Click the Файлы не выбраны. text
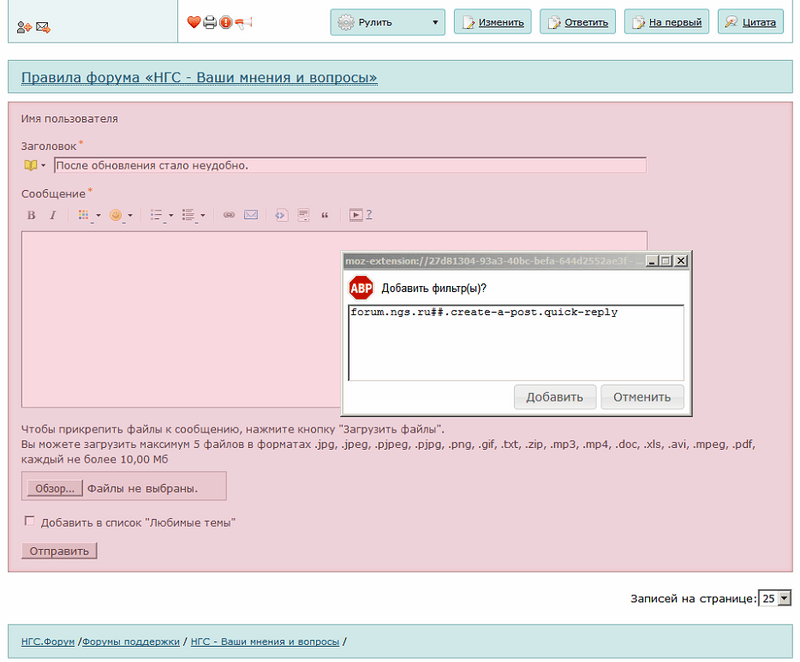 [142, 489]
